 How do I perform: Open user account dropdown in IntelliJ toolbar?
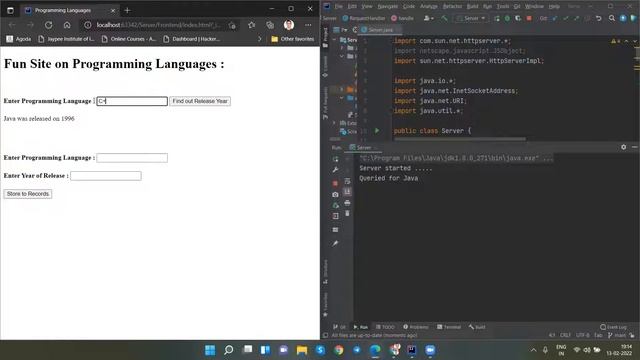(x=429, y=18)
